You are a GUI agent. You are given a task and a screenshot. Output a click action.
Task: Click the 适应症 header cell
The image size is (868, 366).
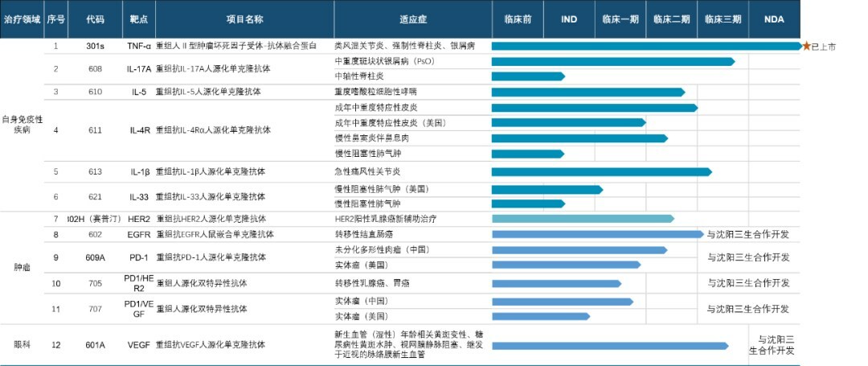(412, 19)
